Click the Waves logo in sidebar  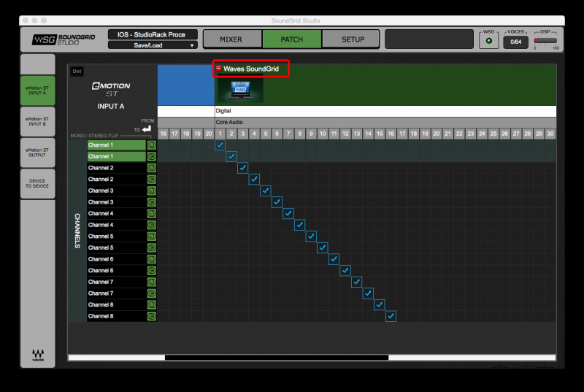[38, 355]
